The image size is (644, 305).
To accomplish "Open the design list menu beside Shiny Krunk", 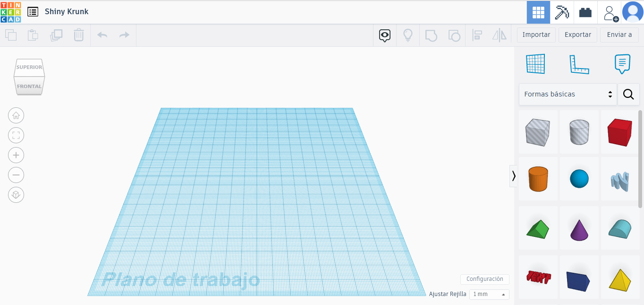I will [x=32, y=12].
